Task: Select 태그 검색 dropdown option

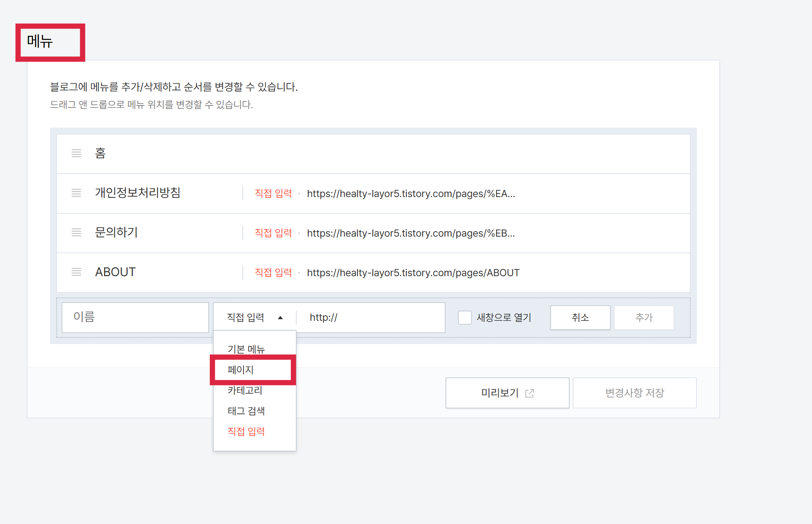Action: [x=246, y=411]
